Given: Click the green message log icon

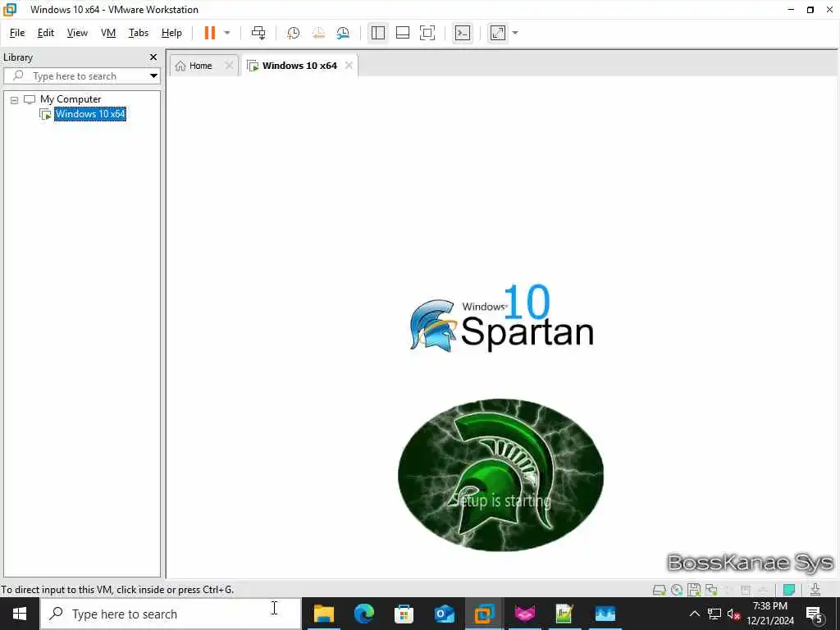Looking at the screenshot, I should pos(789,590).
